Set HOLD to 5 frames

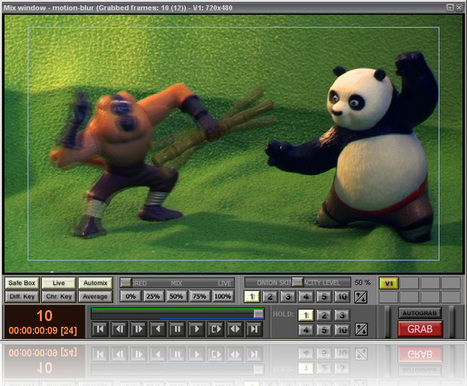pos(324,330)
